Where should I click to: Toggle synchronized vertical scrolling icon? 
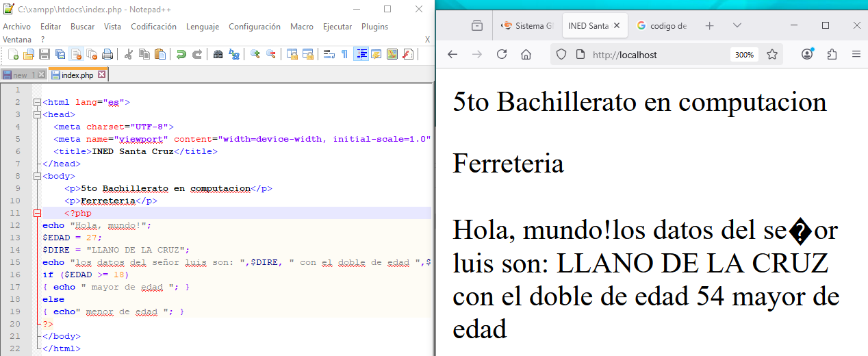[x=292, y=54]
